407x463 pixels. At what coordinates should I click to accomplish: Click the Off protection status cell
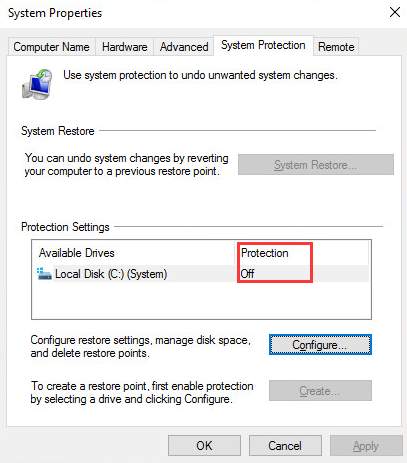248,274
